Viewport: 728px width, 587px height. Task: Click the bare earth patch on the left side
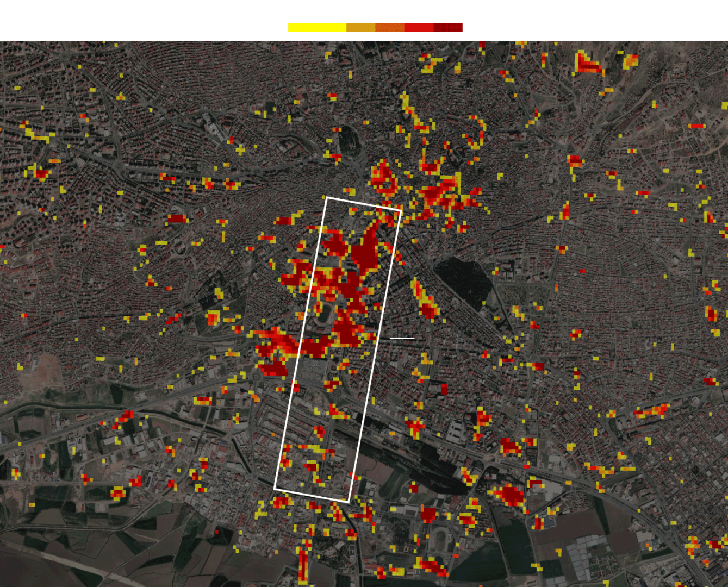point(39,371)
